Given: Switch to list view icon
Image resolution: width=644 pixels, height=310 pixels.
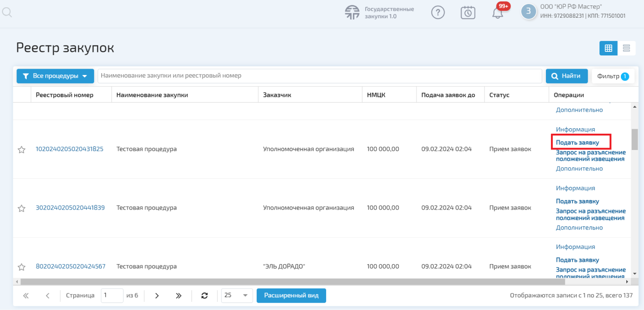Looking at the screenshot, I should tap(626, 48).
